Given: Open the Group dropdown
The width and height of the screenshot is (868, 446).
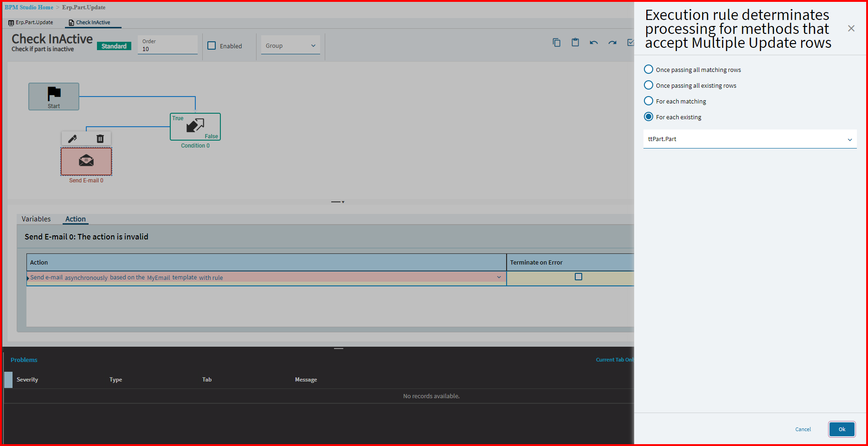Looking at the screenshot, I should pyautogui.click(x=290, y=45).
